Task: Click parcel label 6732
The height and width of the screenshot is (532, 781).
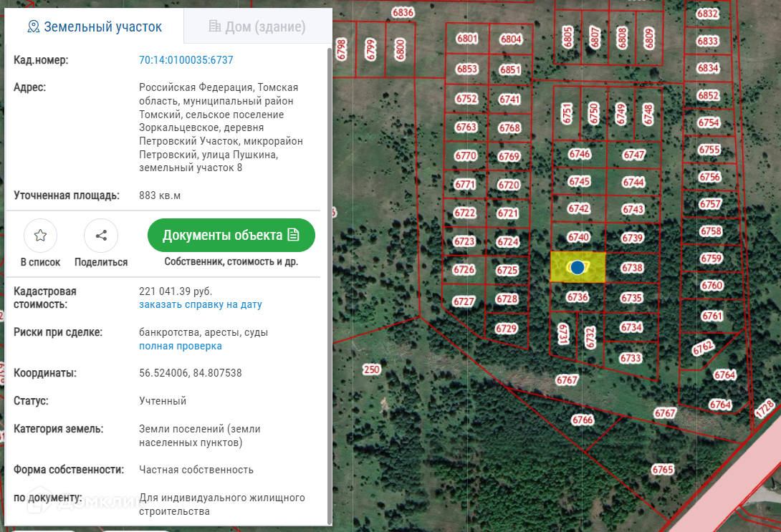Action: tap(590, 337)
